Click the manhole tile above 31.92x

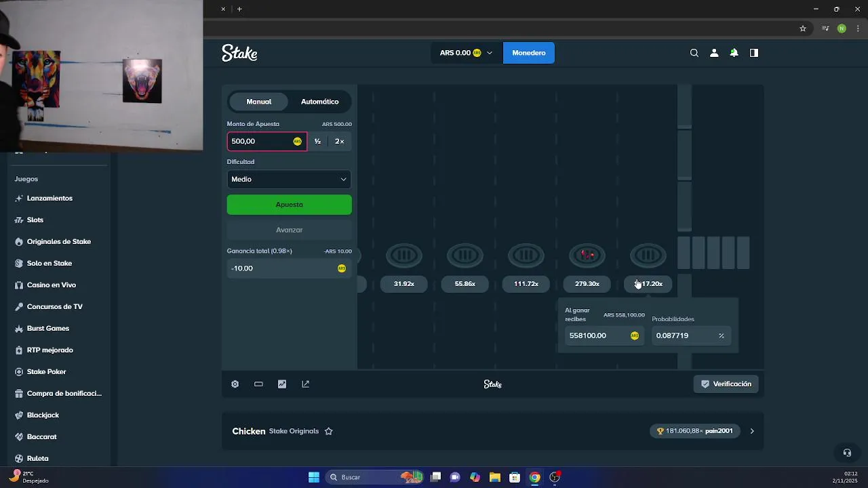click(404, 256)
